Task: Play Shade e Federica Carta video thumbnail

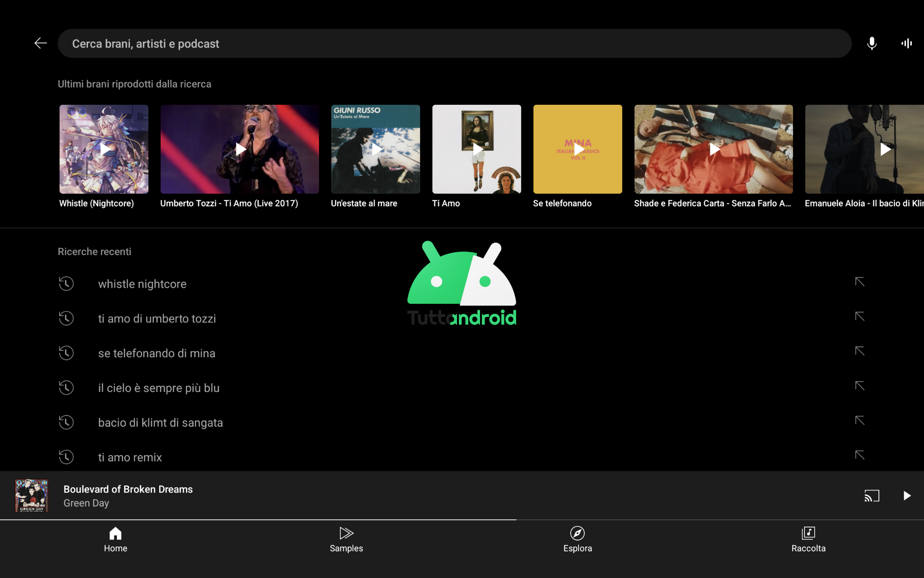Action: pos(713,149)
